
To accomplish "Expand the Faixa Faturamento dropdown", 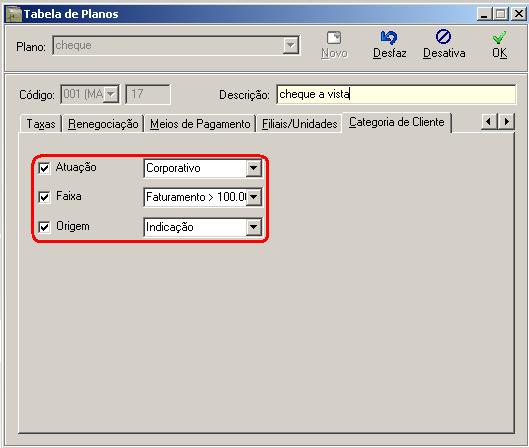I will pyautogui.click(x=254, y=197).
